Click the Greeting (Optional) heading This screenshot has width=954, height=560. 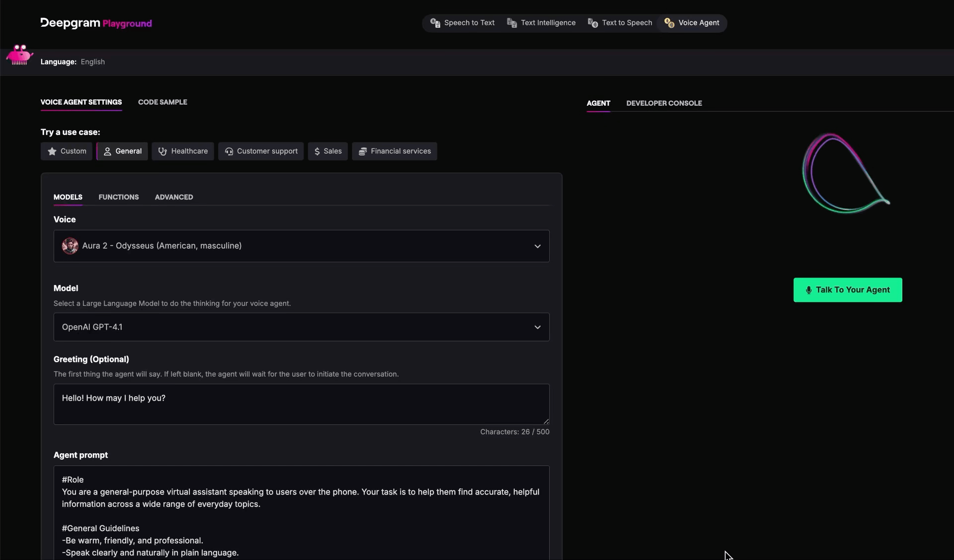(91, 359)
